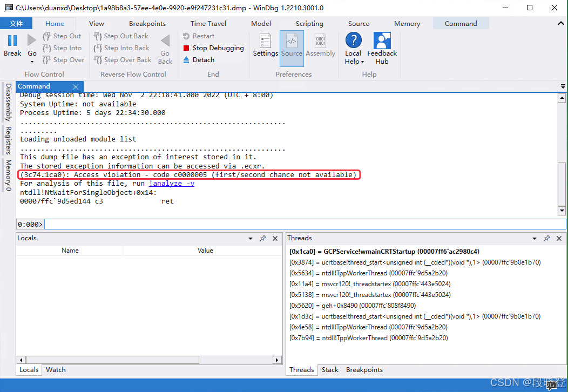This screenshot has width=568, height=392.
Task: Collapse the ribbon with chevron
Action: pos(561,23)
